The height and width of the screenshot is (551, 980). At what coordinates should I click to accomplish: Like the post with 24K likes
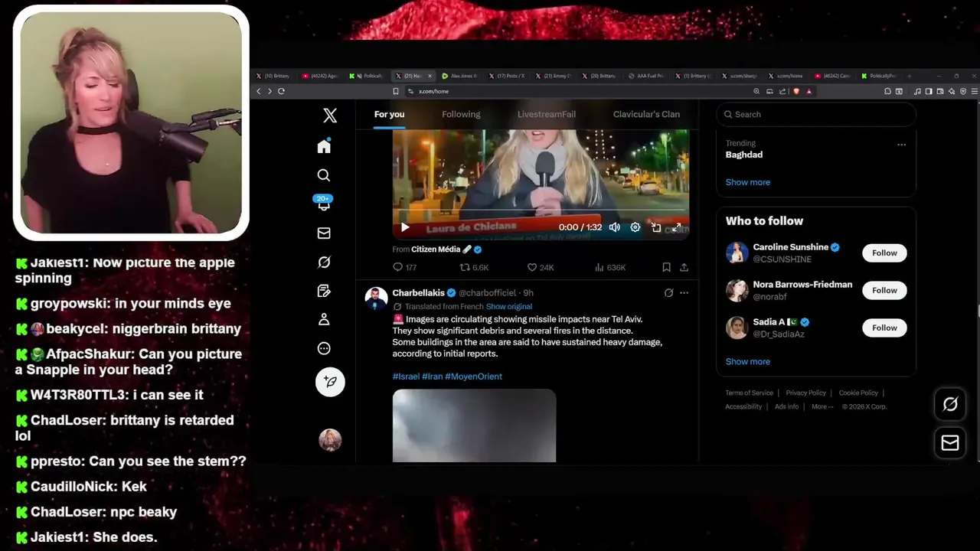pyautogui.click(x=541, y=267)
